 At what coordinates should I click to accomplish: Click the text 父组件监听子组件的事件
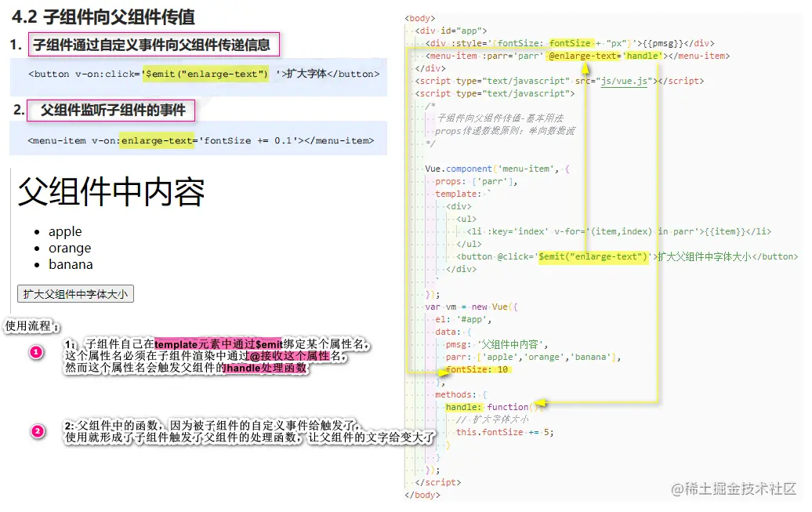tap(113, 110)
